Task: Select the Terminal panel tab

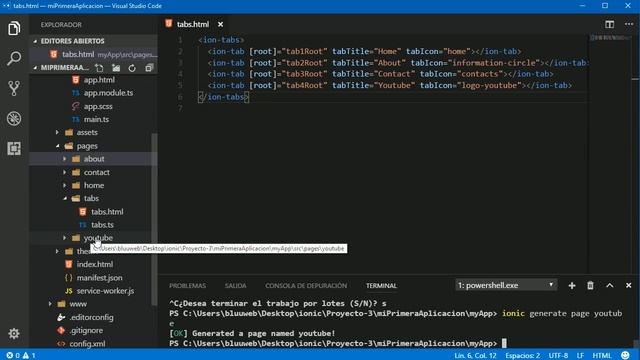Action: [381, 286]
